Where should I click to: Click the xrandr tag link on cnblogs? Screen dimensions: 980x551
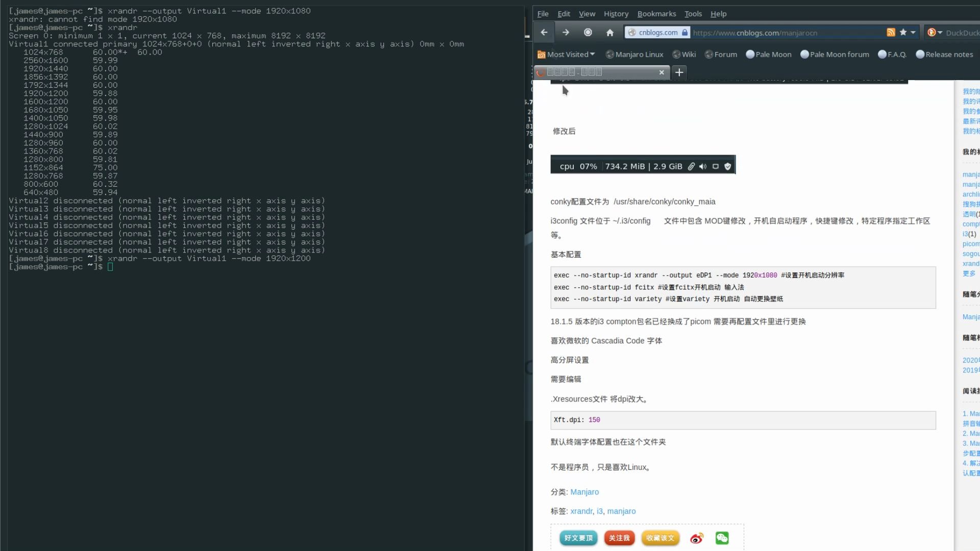[x=581, y=511]
